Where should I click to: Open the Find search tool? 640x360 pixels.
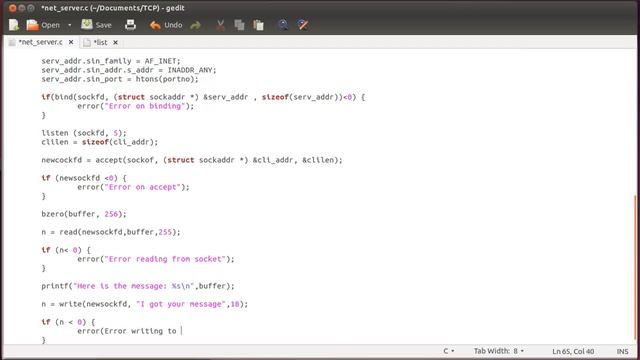click(283, 25)
